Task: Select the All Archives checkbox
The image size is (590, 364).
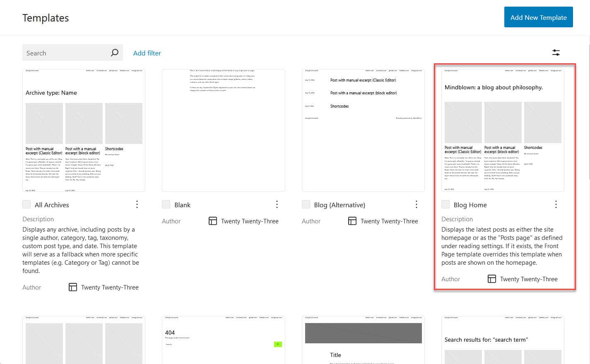Action: pyautogui.click(x=26, y=204)
